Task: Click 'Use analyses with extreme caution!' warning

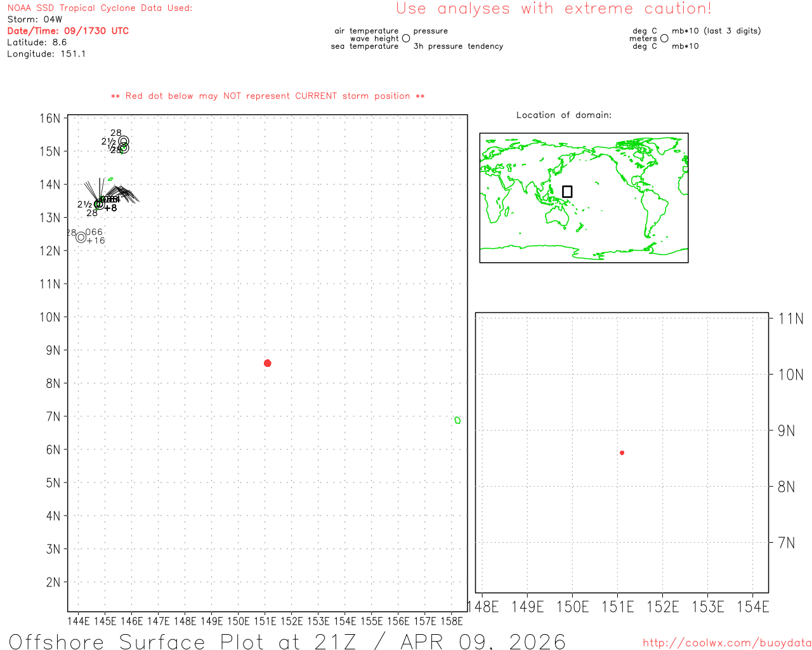Action: tap(554, 8)
